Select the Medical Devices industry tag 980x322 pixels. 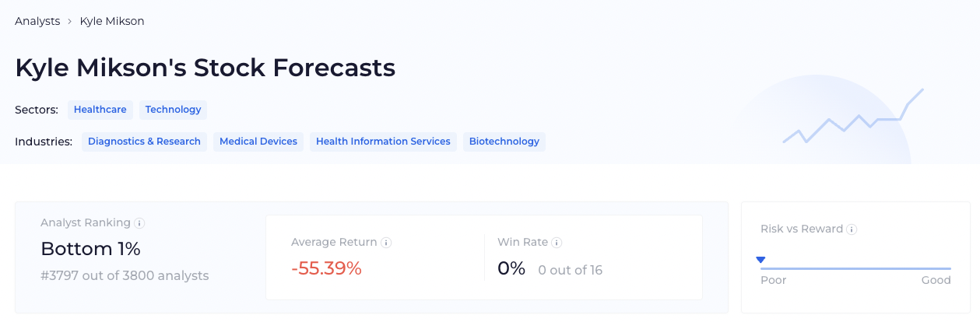pyautogui.click(x=258, y=142)
